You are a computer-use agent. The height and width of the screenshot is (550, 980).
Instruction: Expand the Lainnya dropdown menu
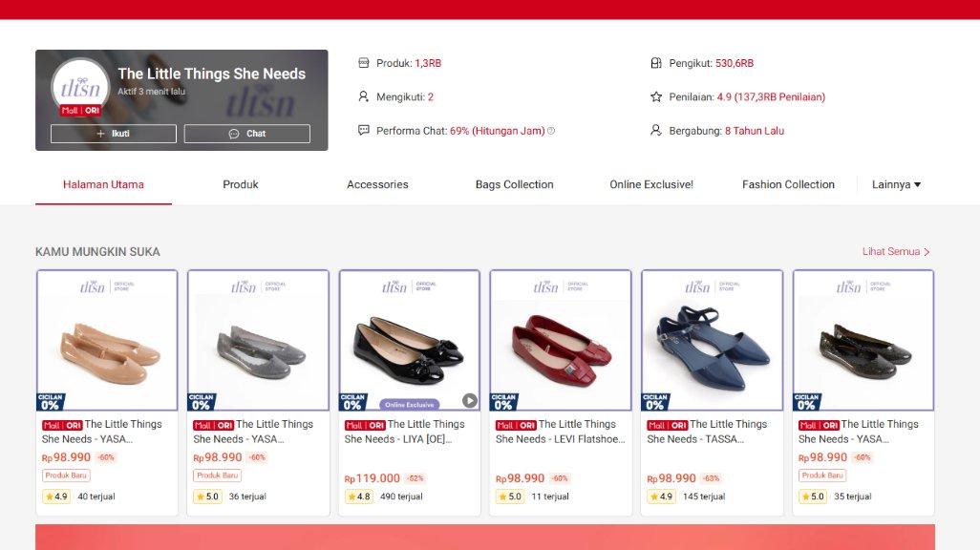896,184
